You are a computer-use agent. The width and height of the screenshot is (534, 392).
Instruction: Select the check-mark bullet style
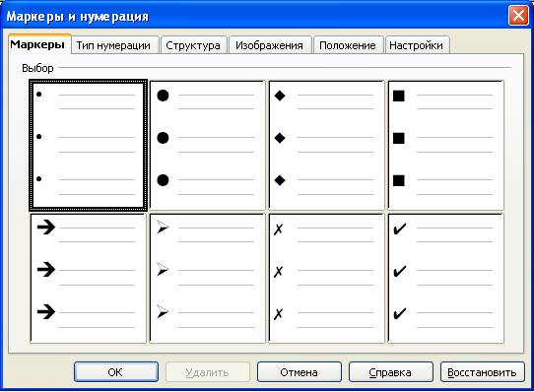[445, 279]
